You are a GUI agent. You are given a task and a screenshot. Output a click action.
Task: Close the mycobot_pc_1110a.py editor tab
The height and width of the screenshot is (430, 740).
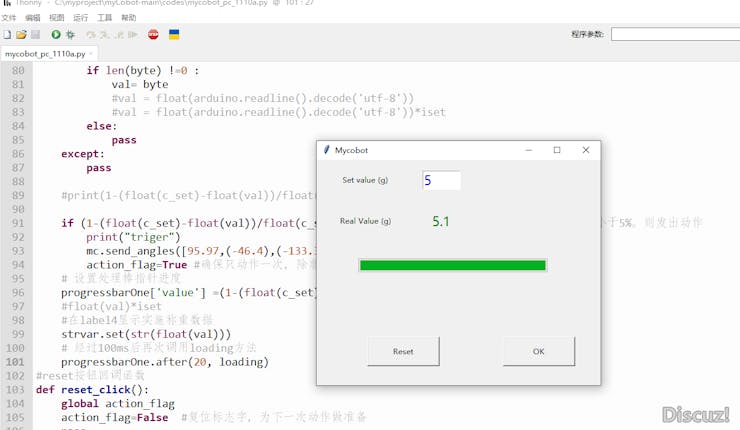(91, 54)
